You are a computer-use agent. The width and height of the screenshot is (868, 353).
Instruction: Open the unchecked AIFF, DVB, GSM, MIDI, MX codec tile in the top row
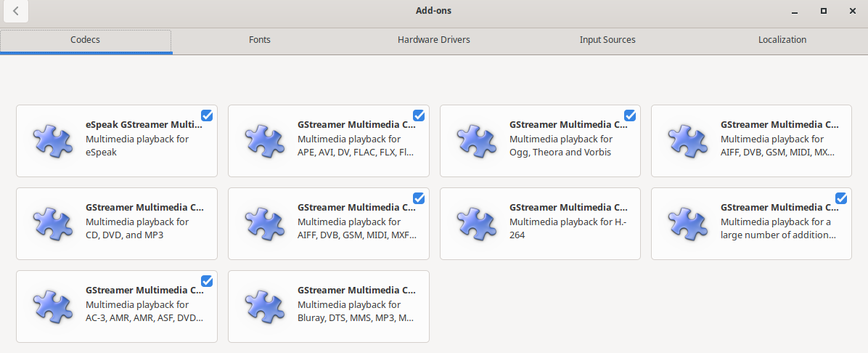click(751, 141)
